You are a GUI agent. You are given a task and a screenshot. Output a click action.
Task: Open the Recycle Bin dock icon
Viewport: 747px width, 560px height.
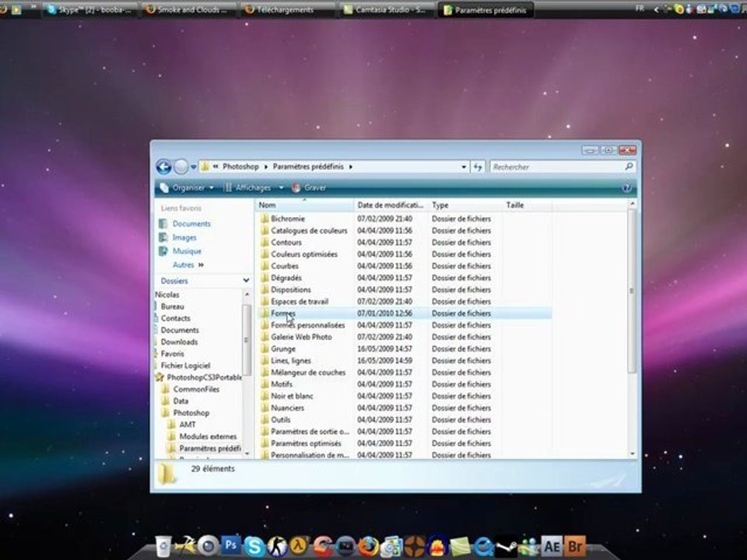pyautogui.click(x=163, y=546)
